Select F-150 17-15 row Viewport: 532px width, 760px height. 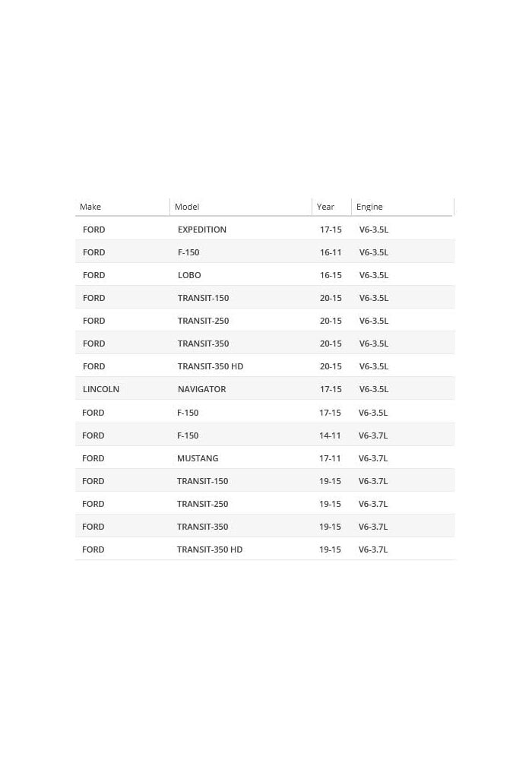pyautogui.click(x=265, y=413)
